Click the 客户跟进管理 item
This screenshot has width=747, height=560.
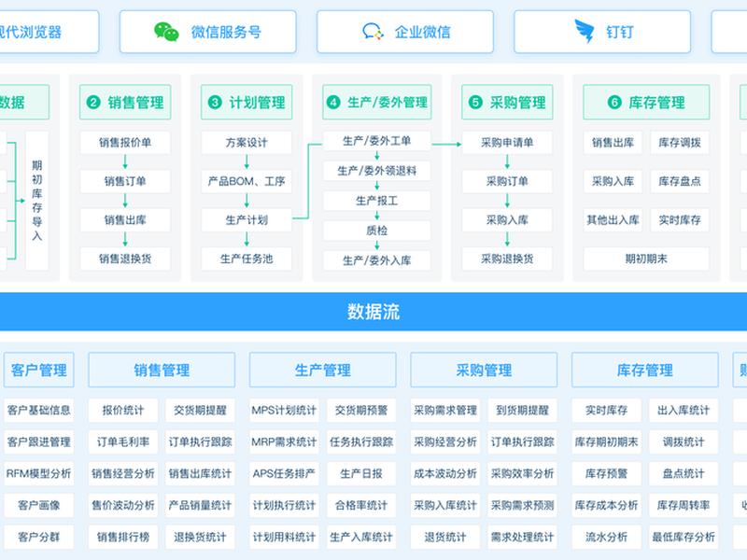[38, 441]
